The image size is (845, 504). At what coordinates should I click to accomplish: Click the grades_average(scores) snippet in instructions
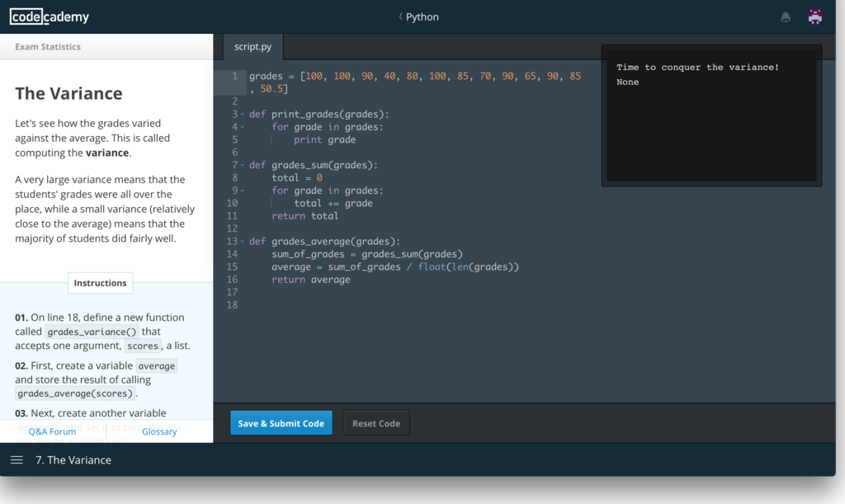tap(75, 393)
